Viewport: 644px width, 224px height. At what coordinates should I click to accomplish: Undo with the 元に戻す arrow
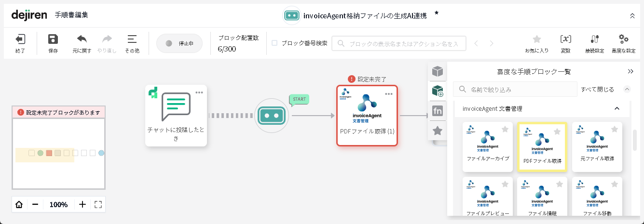82,40
